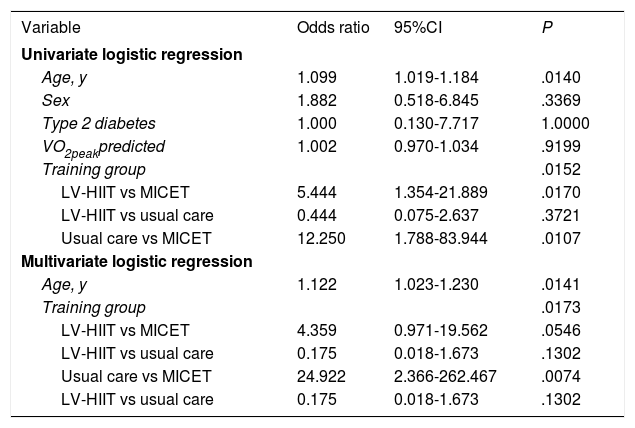Click odds ratio value 5.444
This screenshot has height=428, width=635.
(x=316, y=193)
